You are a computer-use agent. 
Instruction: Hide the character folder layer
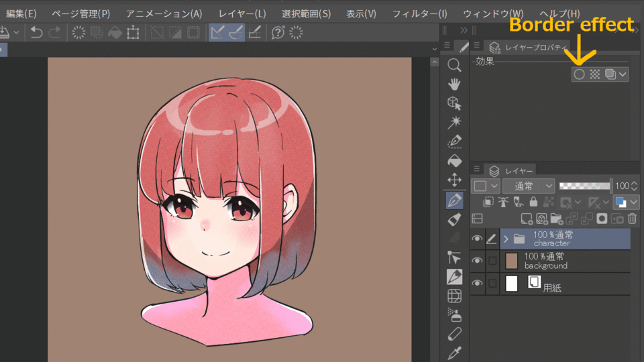[477, 239]
